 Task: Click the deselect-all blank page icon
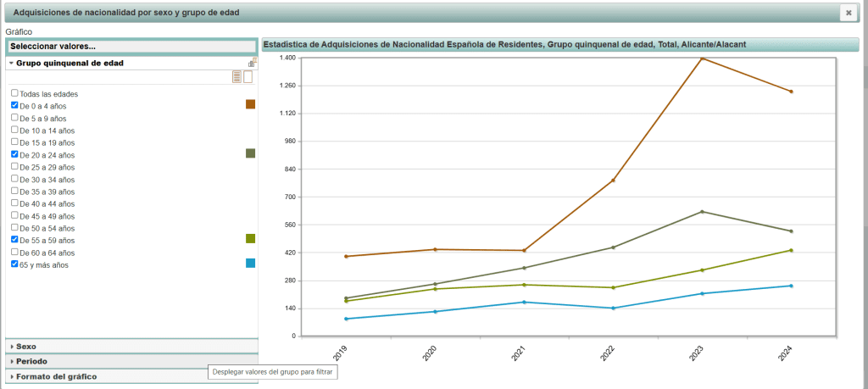pyautogui.click(x=248, y=77)
